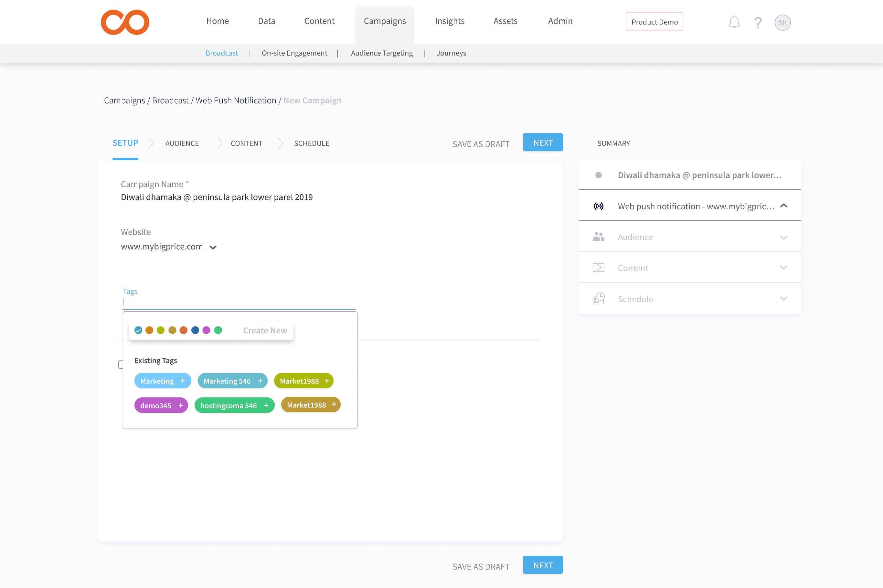Open the Insights menu
This screenshot has height=588, width=883.
pos(449,21)
